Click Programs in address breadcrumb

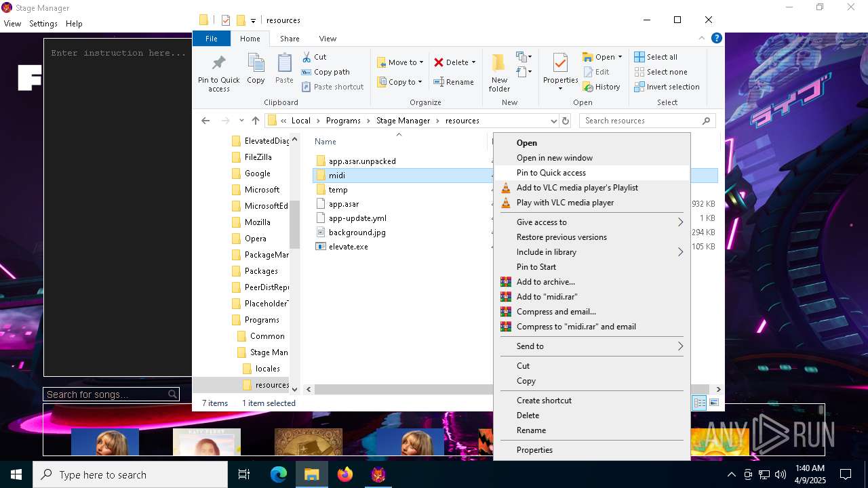tap(343, 121)
